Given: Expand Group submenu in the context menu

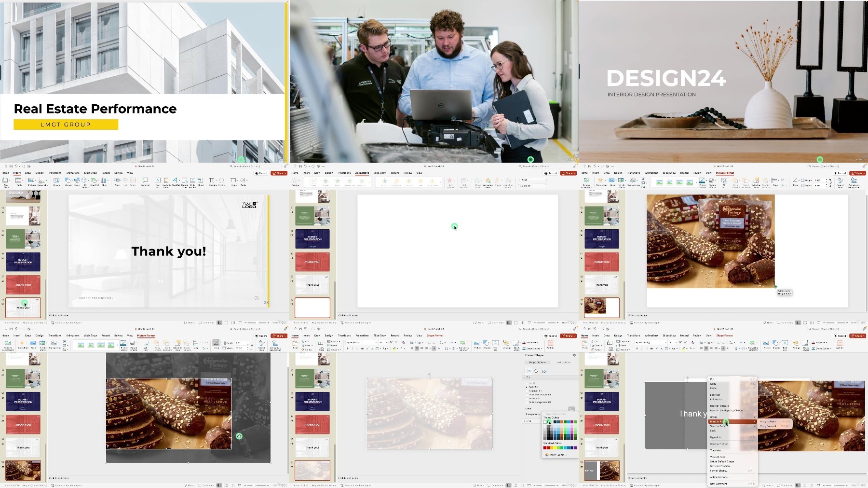Looking at the screenshot, I should (732, 417).
